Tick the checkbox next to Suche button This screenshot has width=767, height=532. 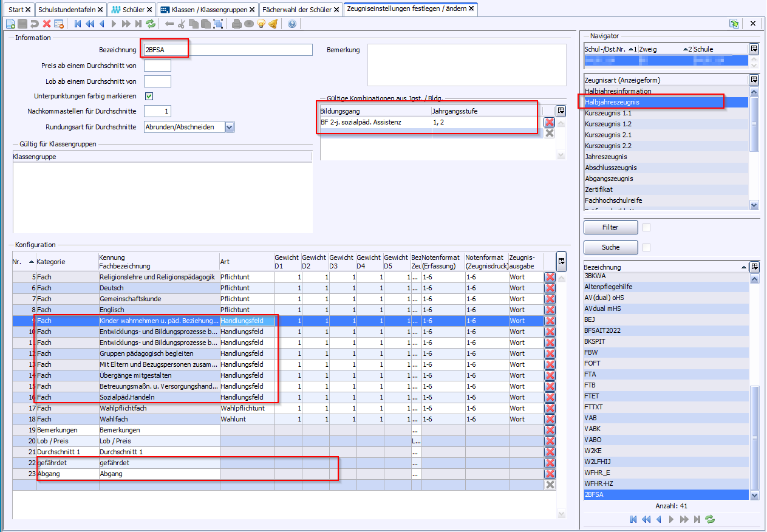tap(647, 247)
